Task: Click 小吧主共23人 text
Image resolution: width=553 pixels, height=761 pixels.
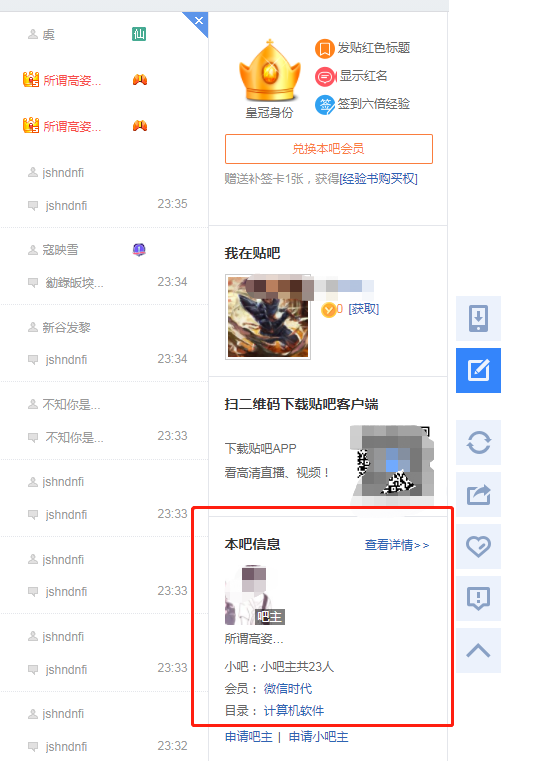Action: [297, 667]
